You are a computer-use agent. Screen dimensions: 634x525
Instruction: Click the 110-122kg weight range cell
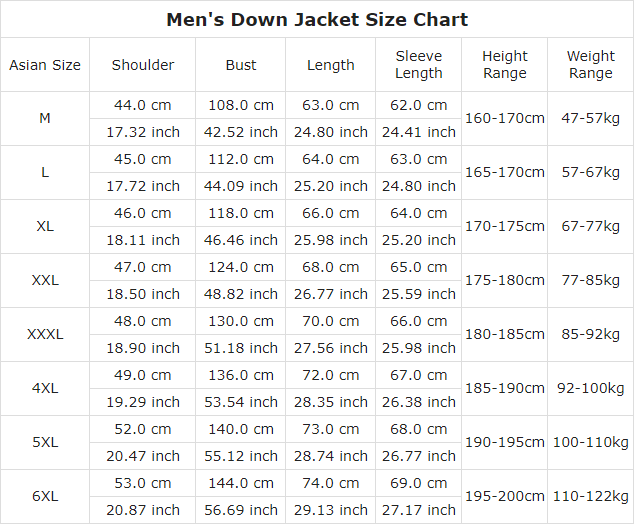coord(591,496)
